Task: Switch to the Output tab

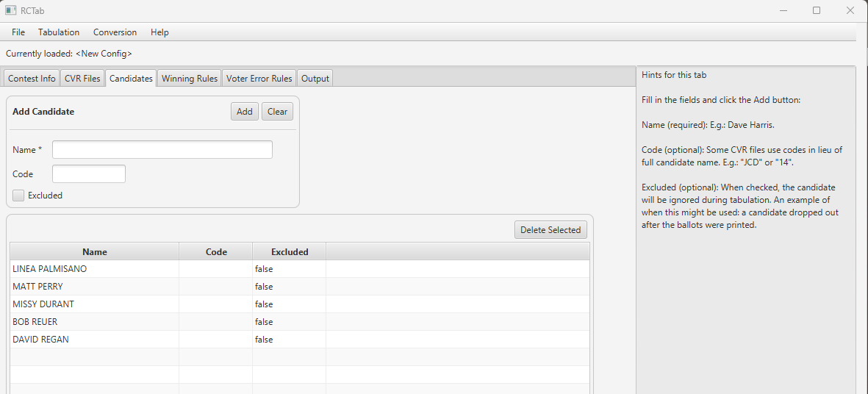Action: 315,79
